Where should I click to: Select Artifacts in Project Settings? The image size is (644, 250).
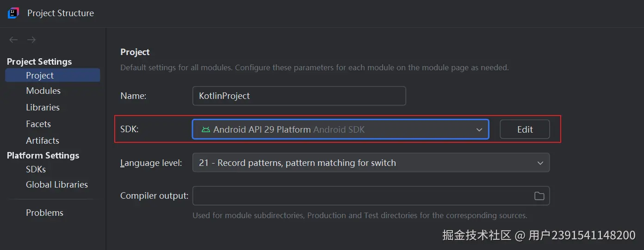pyautogui.click(x=43, y=140)
